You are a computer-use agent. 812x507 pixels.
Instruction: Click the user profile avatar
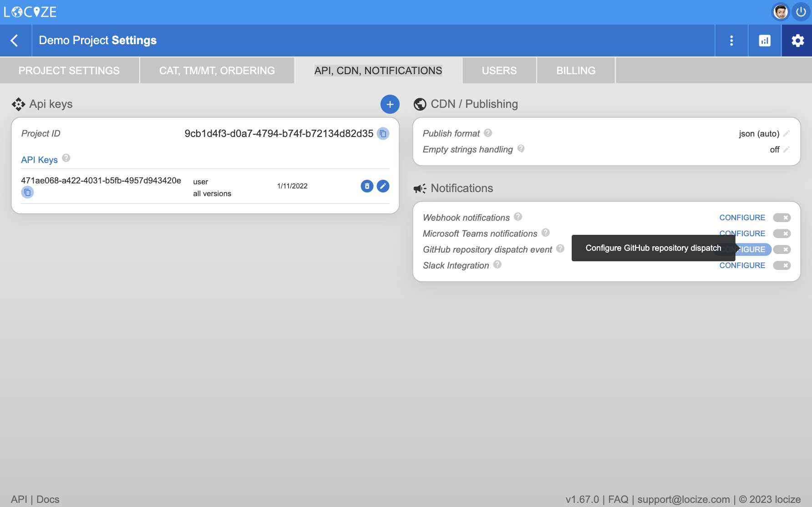pos(781,12)
